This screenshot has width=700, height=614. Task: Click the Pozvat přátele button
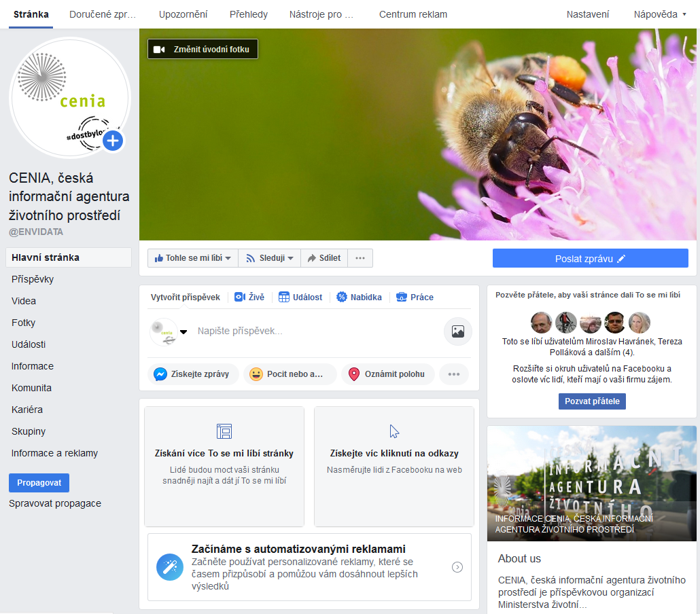[592, 401]
